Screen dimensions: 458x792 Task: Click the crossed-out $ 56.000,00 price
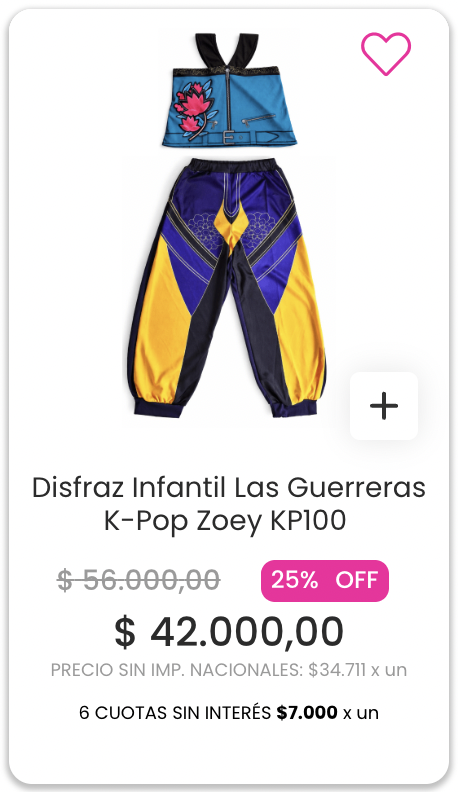click(138, 580)
